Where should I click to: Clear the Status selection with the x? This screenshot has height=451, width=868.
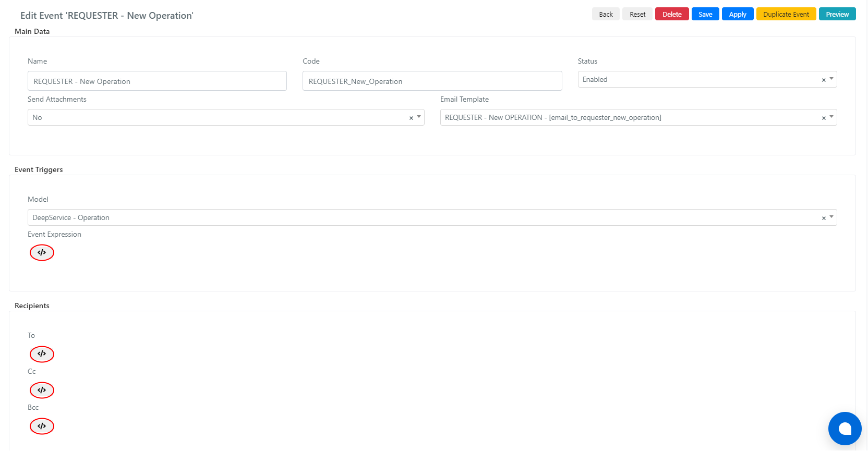824,80
